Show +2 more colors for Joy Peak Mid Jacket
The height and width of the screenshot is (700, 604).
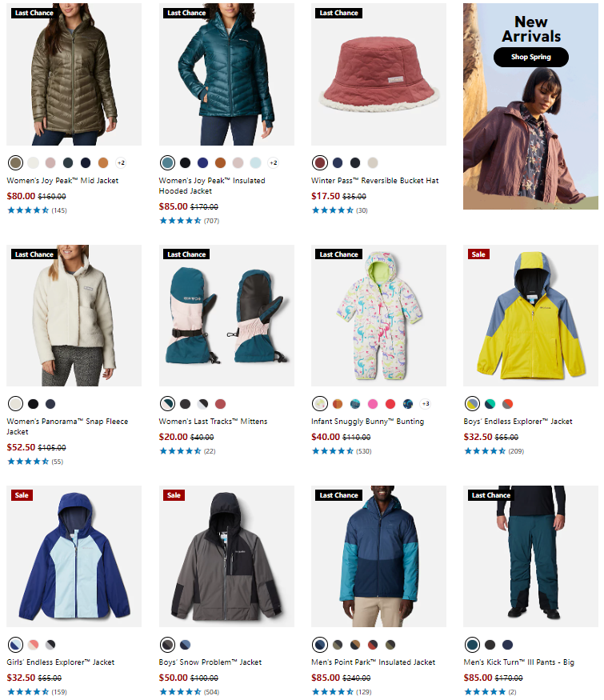(x=121, y=163)
